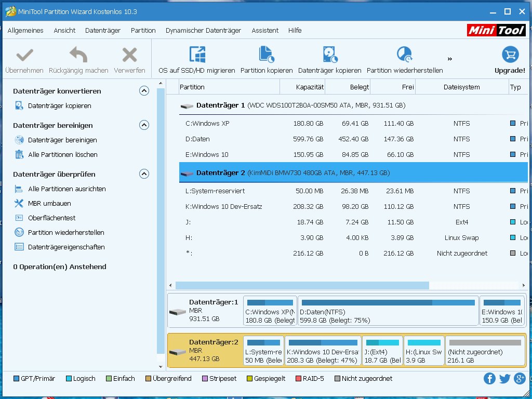Click the partition list horizontal scrollbar thumb

pos(302,285)
